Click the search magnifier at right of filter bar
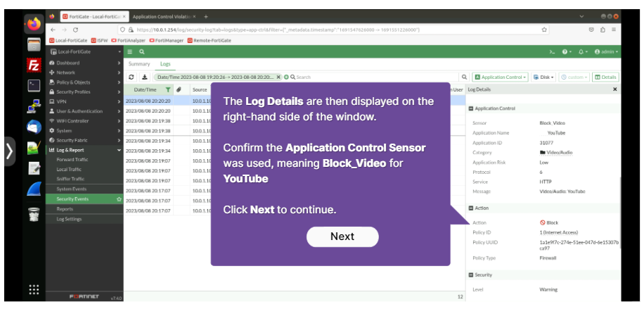The width and height of the screenshot is (644, 321). pos(464,77)
